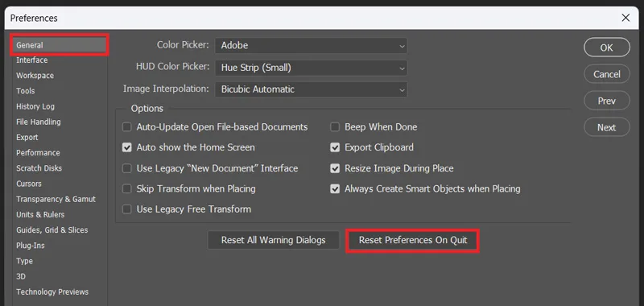
Task: Uncheck Auto show the Home Screen
Action: pyautogui.click(x=127, y=147)
